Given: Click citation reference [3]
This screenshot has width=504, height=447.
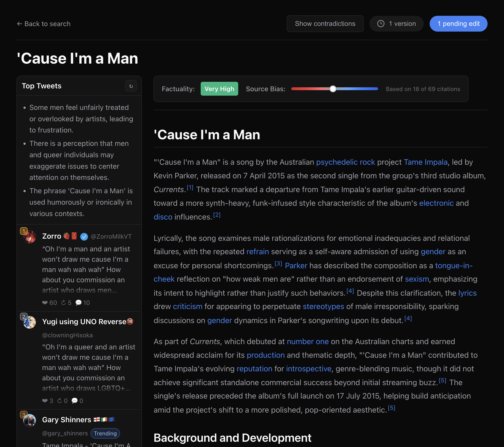Looking at the screenshot, I should tap(278, 264).
